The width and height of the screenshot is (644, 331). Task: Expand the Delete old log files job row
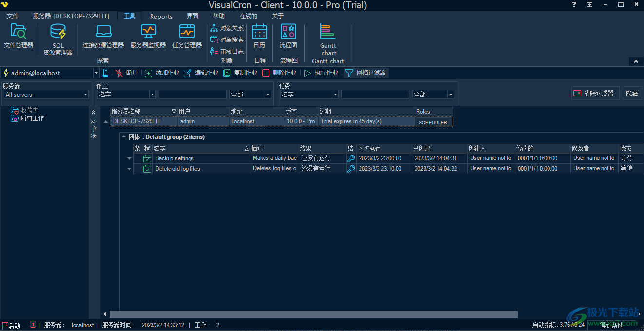pos(129,169)
